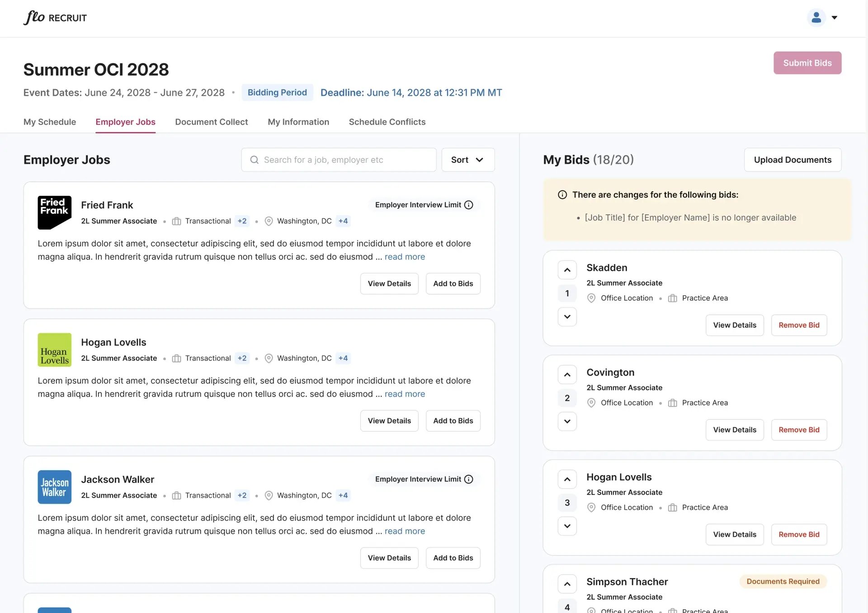
Task: Click Jackson Walker briefcase icon
Action: pos(177,495)
